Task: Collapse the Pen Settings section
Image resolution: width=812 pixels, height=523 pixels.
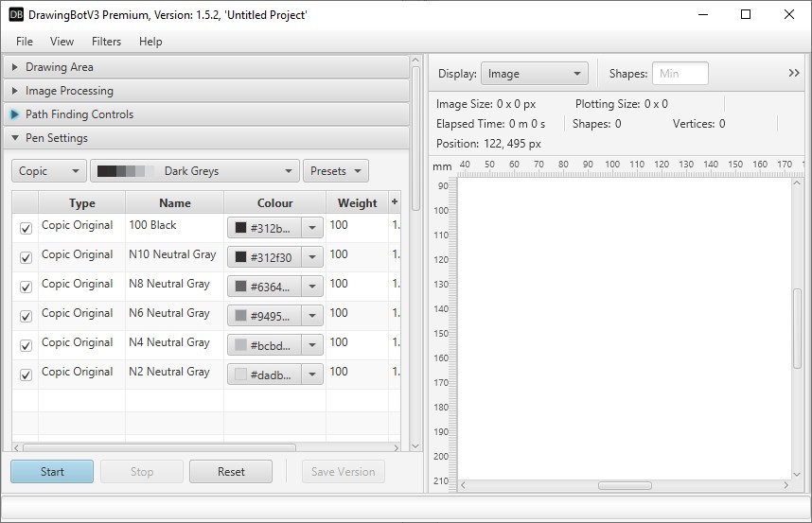Action: pos(206,138)
